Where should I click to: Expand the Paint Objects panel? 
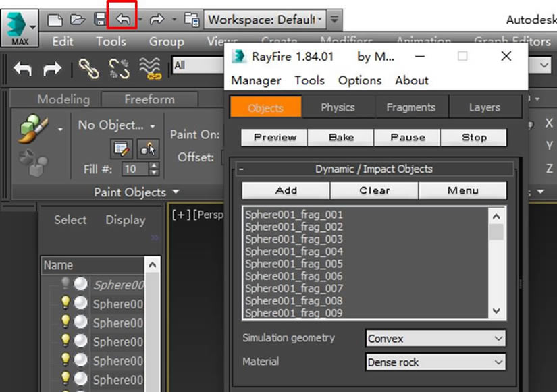click(136, 192)
